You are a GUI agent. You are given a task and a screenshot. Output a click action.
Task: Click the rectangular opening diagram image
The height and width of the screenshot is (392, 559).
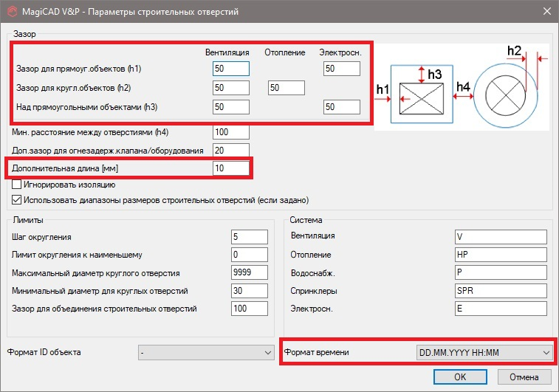pyautogui.click(x=420, y=93)
